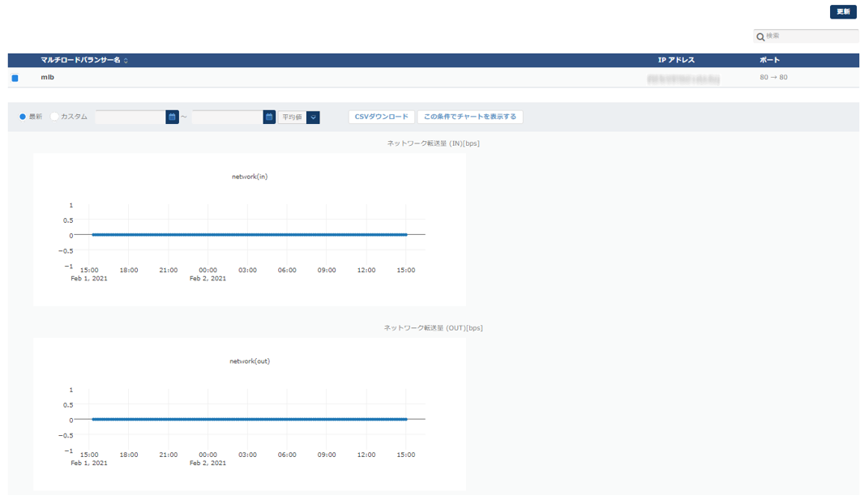Click この条件でチャートを表示する button

(x=470, y=117)
